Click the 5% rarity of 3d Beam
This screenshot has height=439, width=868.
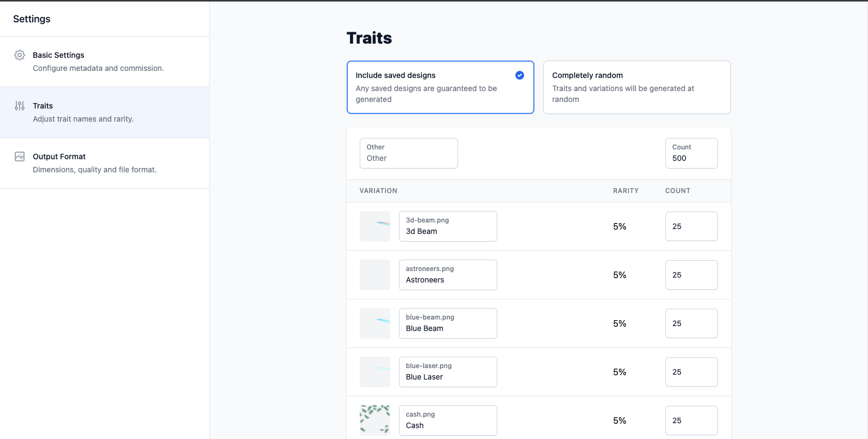[x=620, y=226]
